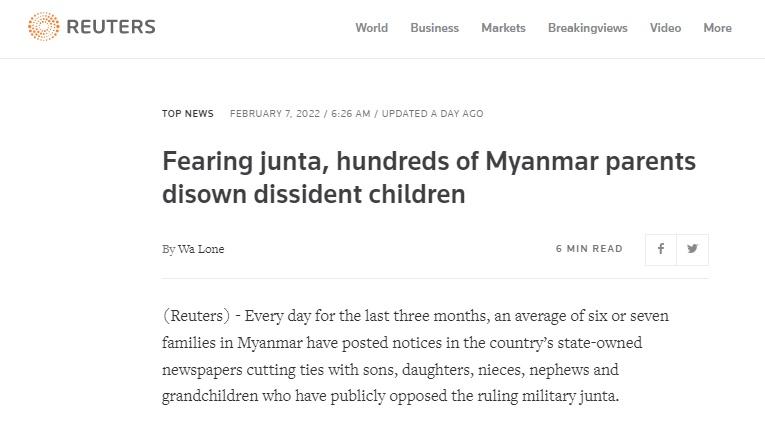The height and width of the screenshot is (430, 765).
Task: Select Markets in the navigation bar
Action: pyautogui.click(x=503, y=28)
